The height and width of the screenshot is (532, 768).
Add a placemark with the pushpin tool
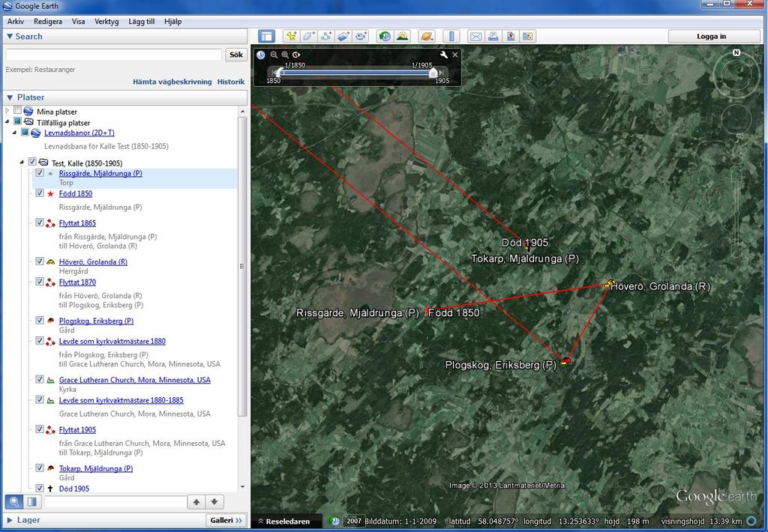[x=292, y=36]
